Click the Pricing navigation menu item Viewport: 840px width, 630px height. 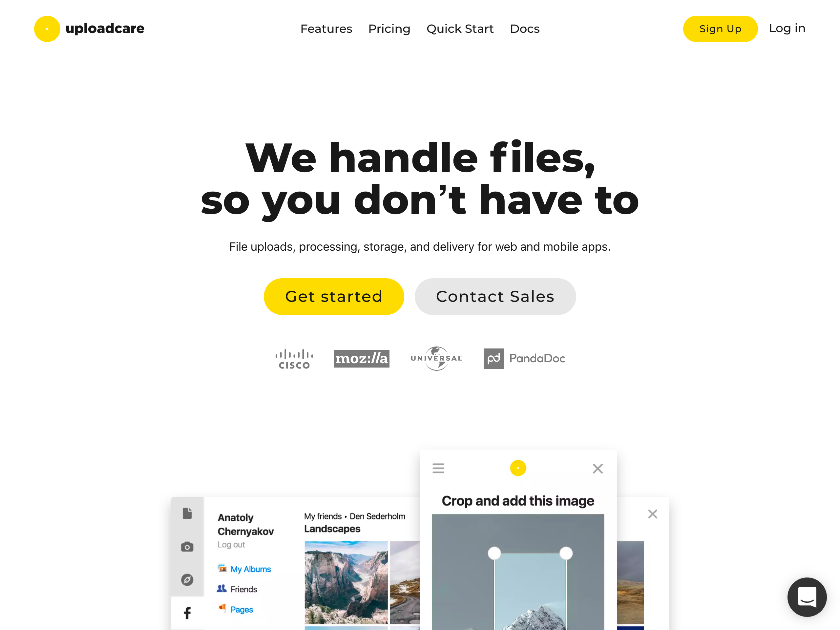[389, 29]
